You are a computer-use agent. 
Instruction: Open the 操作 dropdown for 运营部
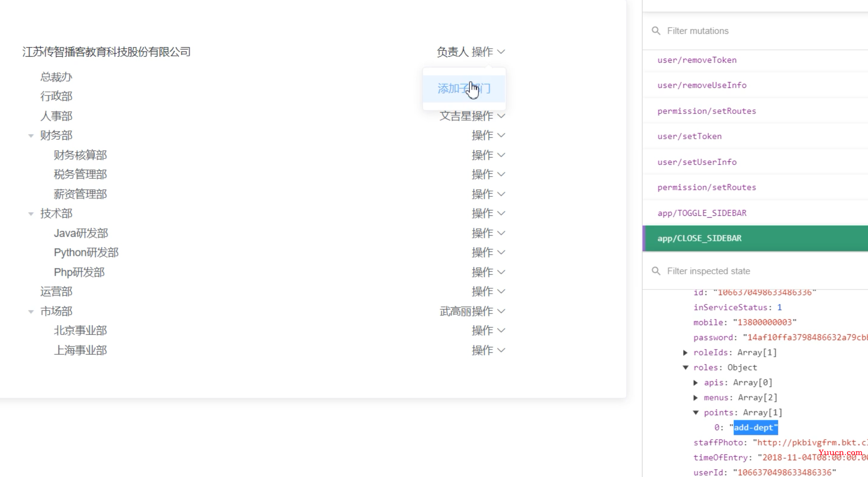coord(488,291)
